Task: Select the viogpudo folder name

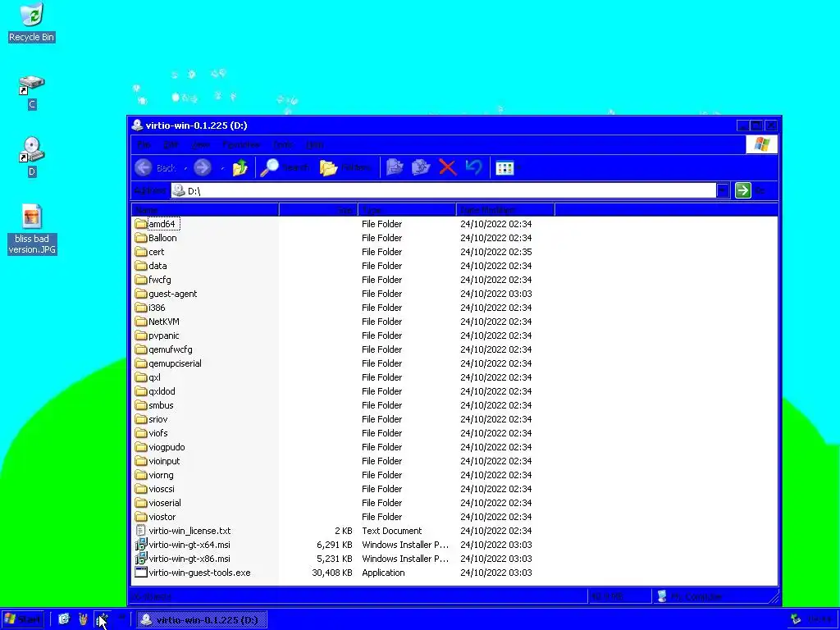Action: click(167, 447)
